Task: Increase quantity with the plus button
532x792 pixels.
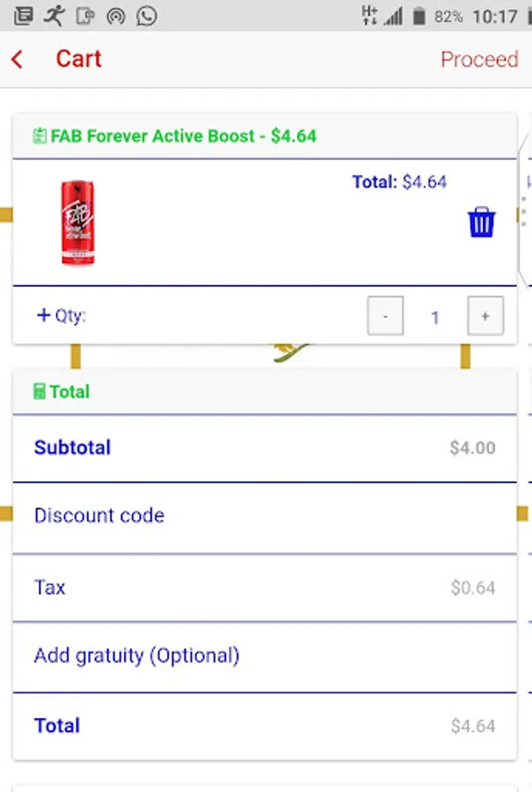Action: click(x=485, y=314)
